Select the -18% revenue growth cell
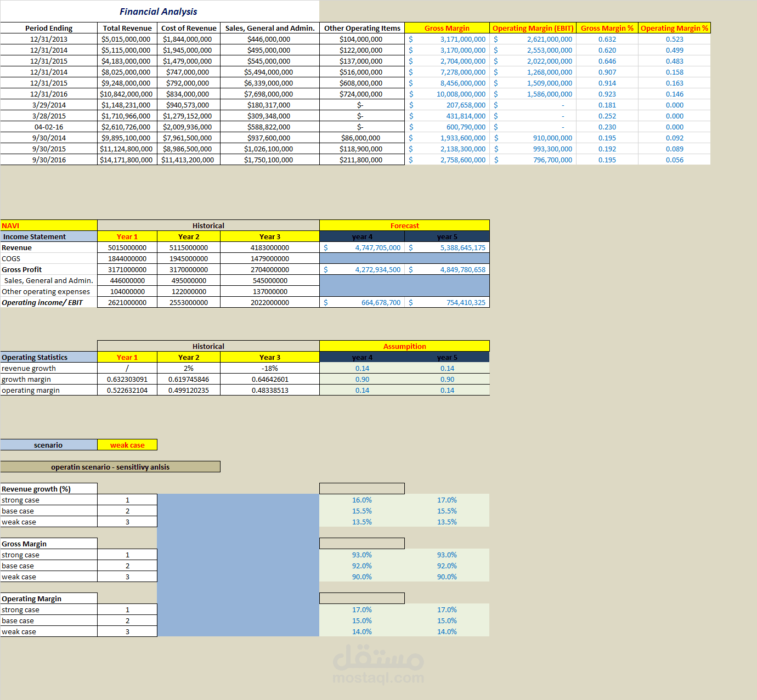757x700 pixels. click(270, 368)
